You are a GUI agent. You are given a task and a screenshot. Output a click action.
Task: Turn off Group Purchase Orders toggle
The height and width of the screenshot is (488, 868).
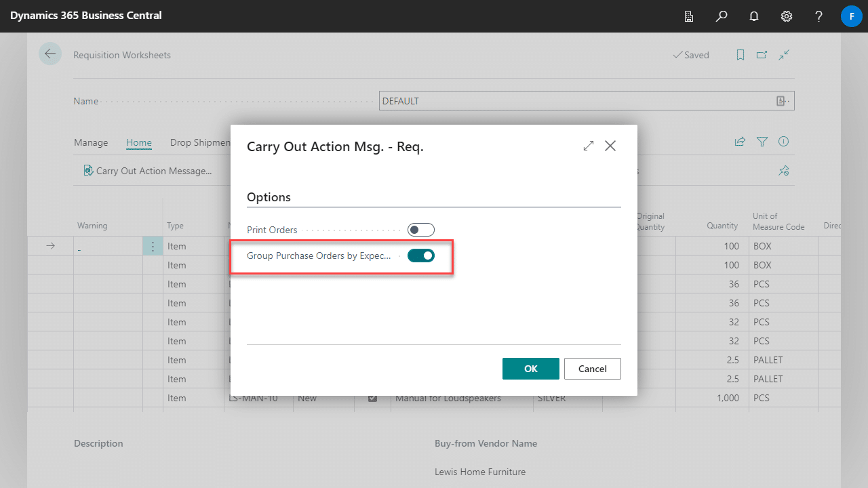(421, 256)
